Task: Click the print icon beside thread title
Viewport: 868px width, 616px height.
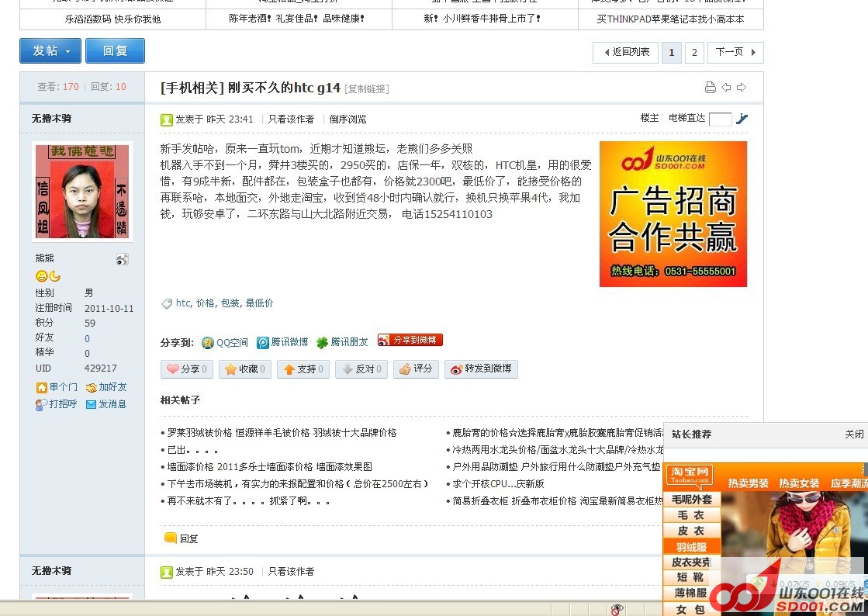Action: [710, 88]
